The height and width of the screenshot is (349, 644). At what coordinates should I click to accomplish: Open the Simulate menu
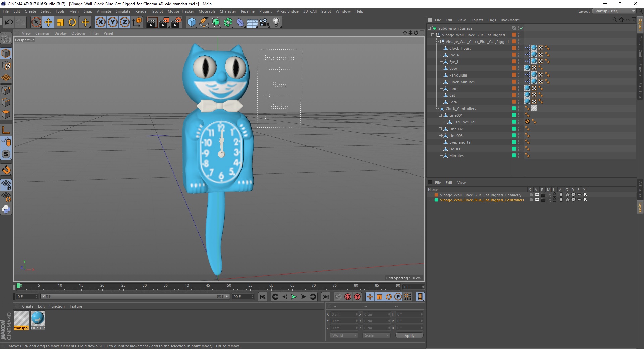coord(123,11)
